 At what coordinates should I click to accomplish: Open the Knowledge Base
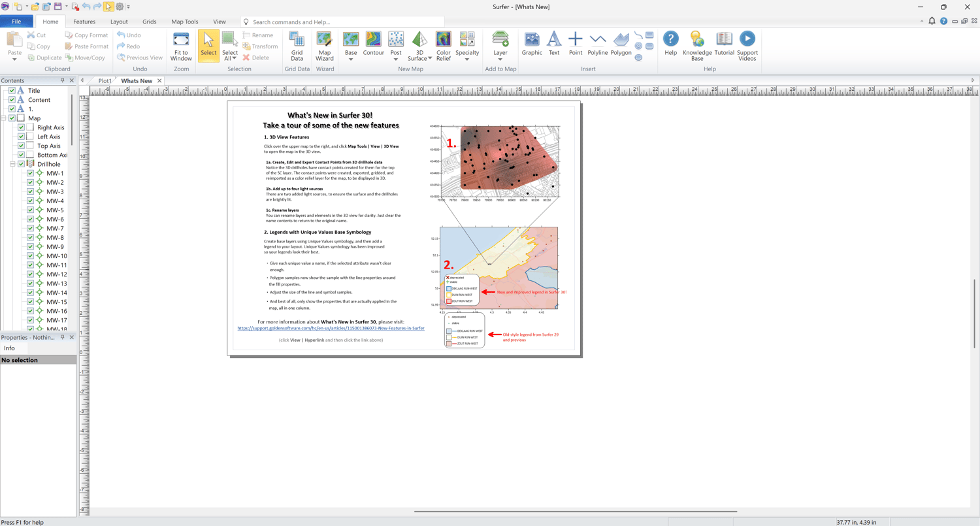[x=697, y=45]
